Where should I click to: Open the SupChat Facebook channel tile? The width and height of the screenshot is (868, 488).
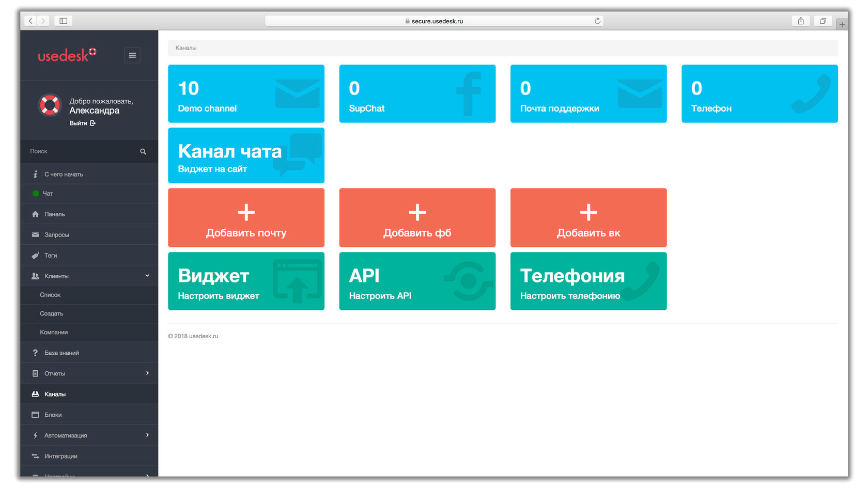(x=417, y=93)
